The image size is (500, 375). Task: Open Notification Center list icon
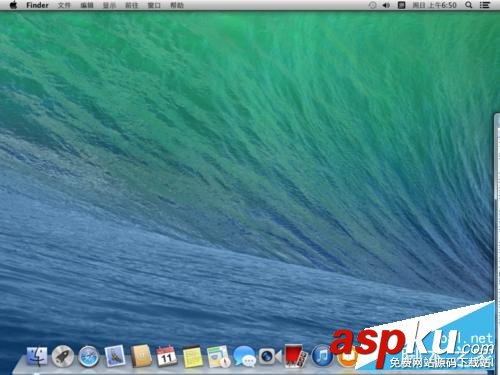485,5
